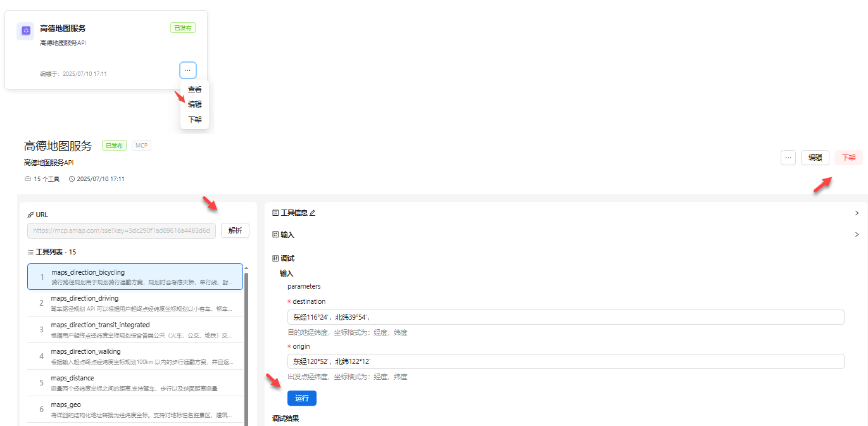Click the mcp.amap.com URL input field
The width and height of the screenshot is (868, 426).
[x=122, y=231]
